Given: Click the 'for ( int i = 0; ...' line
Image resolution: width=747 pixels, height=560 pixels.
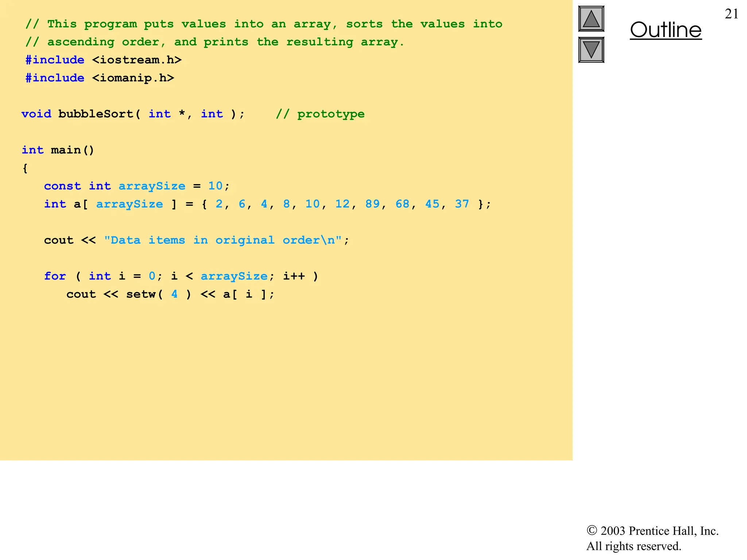Looking at the screenshot, I should click(181, 276).
